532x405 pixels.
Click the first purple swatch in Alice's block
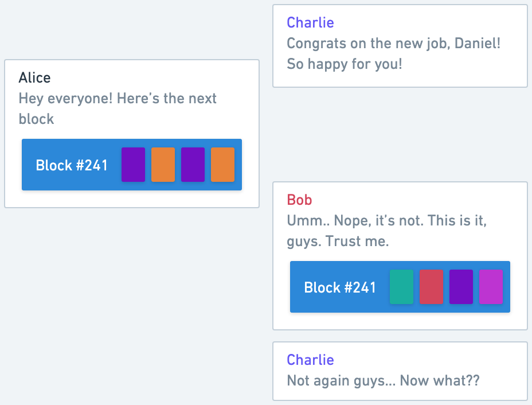click(x=134, y=165)
